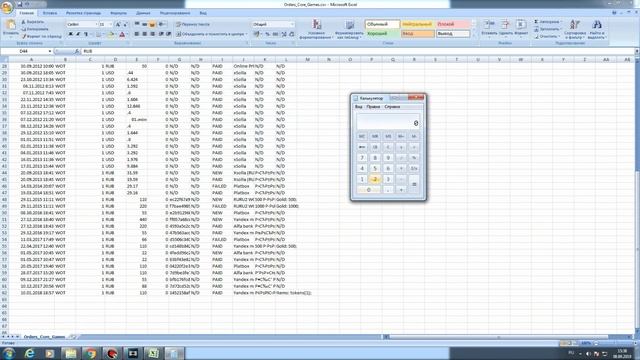
Task: Align text right in cell
Action: click(152, 34)
